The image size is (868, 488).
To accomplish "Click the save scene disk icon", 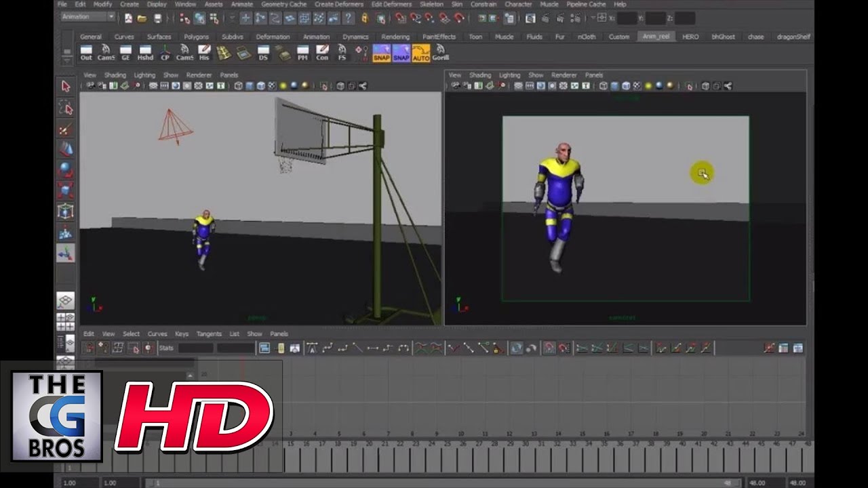I will pos(158,18).
